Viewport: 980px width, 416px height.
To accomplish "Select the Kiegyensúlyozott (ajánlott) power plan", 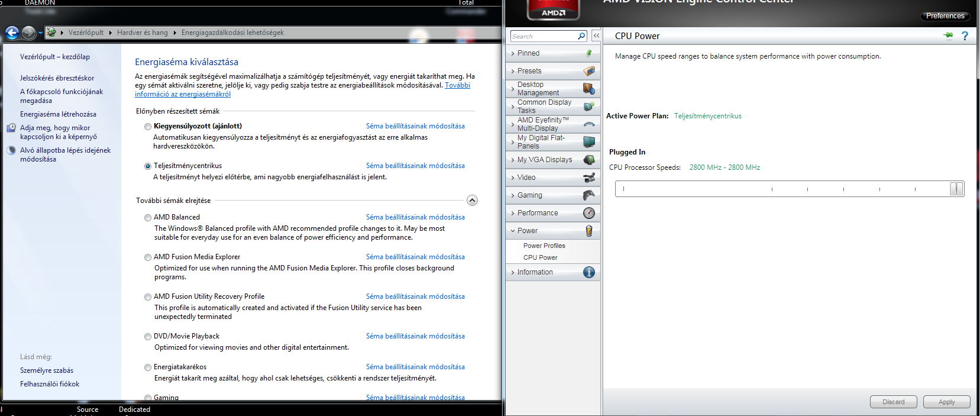I will 148,127.
